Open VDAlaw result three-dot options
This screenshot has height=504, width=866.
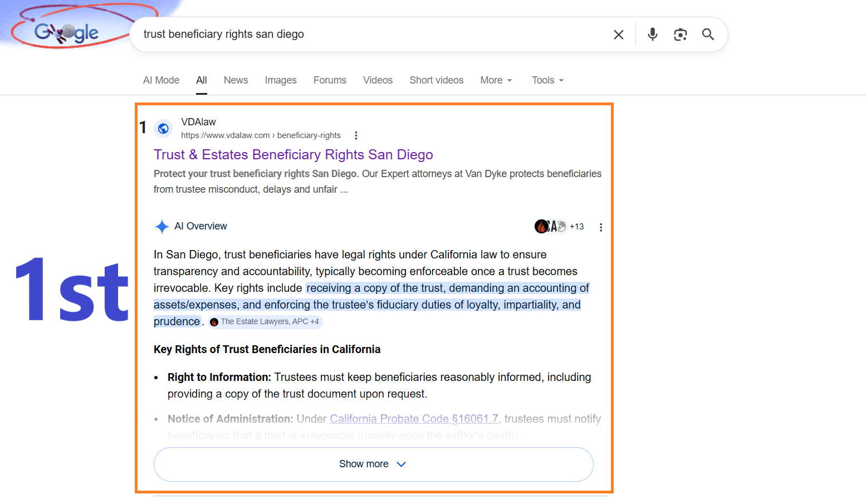pyautogui.click(x=356, y=135)
